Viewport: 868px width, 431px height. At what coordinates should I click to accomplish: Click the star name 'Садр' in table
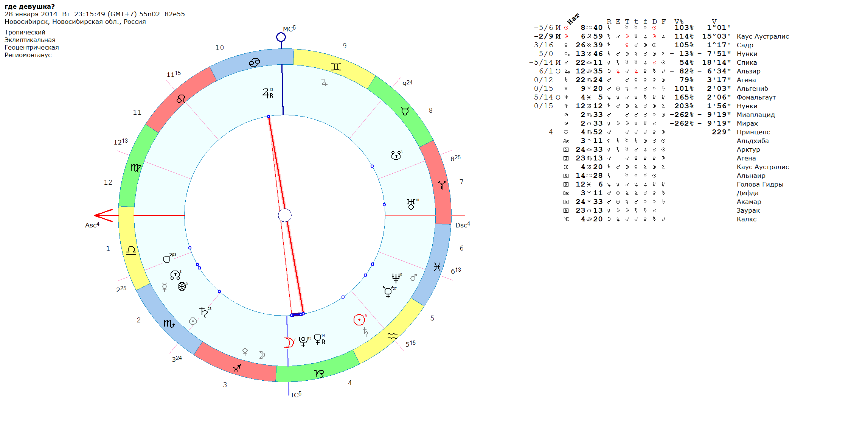[x=745, y=45]
